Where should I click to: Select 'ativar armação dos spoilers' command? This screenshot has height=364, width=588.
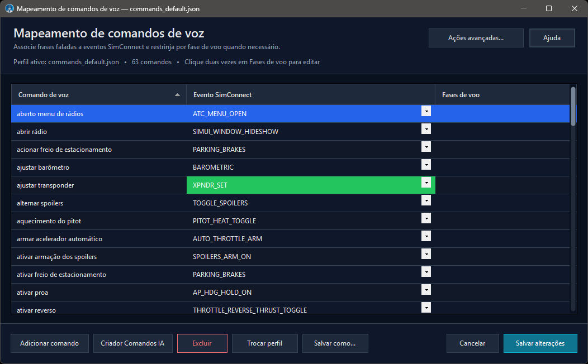[x=99, y=256]
